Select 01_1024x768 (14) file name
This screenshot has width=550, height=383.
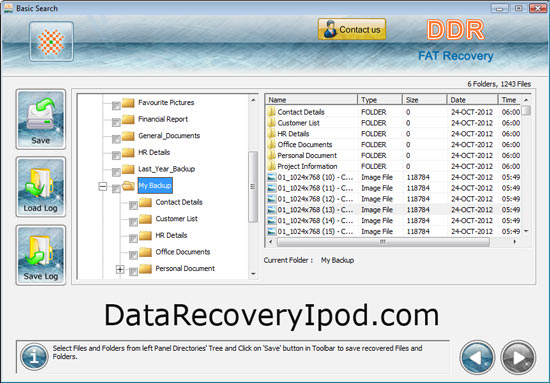pos(315,221)
